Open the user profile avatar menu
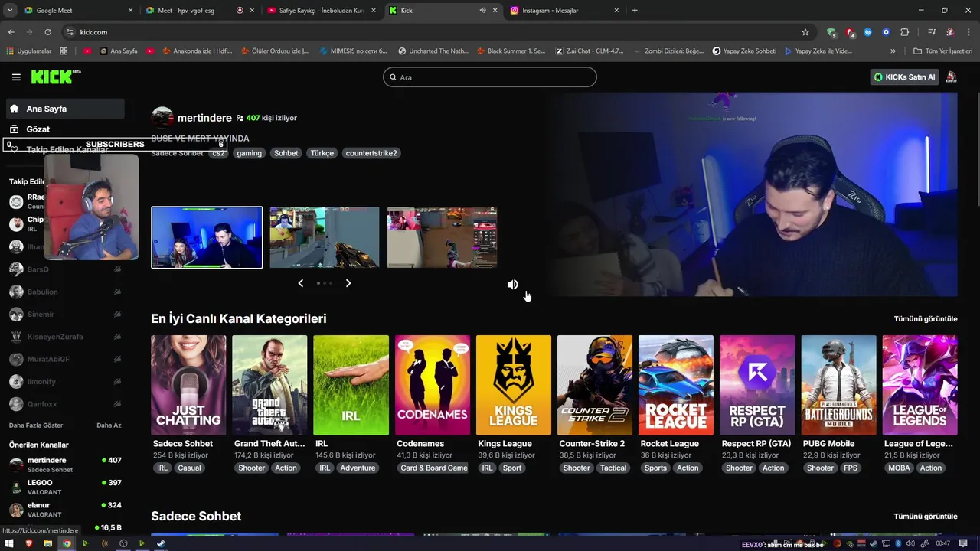980x551 pixels. [951, 77]
